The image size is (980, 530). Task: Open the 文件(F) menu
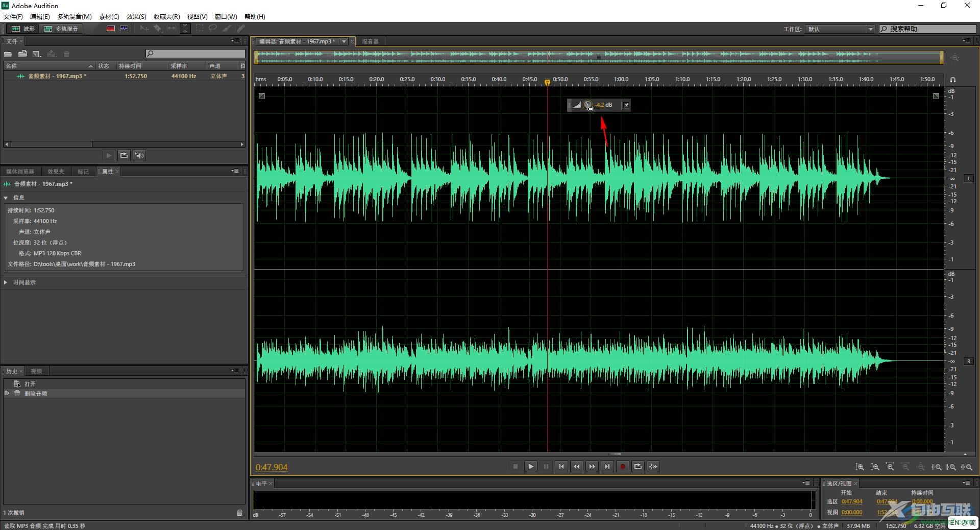pyautogui.click(x=13, y=16)
